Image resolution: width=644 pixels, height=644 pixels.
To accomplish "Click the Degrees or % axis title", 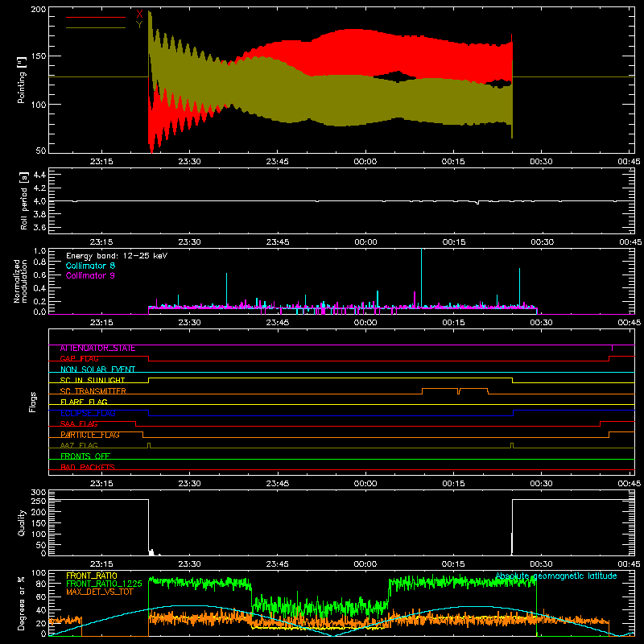I will click(x=22, y=603).
